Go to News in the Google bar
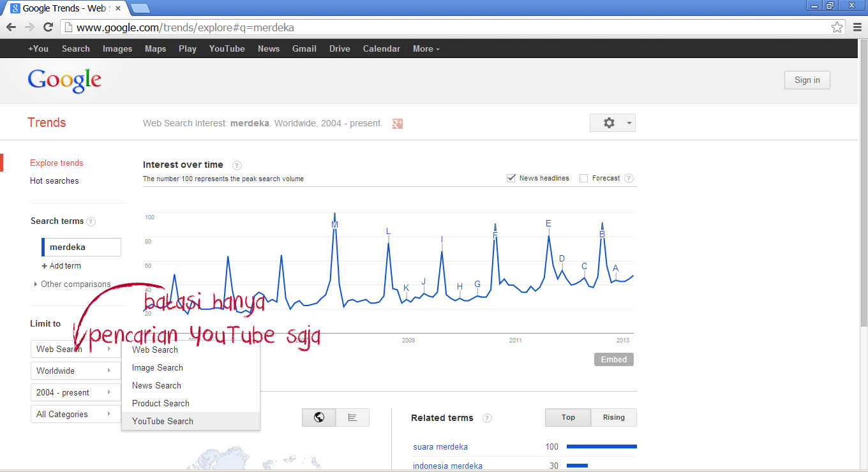Screen dimensions: 868x472 click(x=269, y=48)
